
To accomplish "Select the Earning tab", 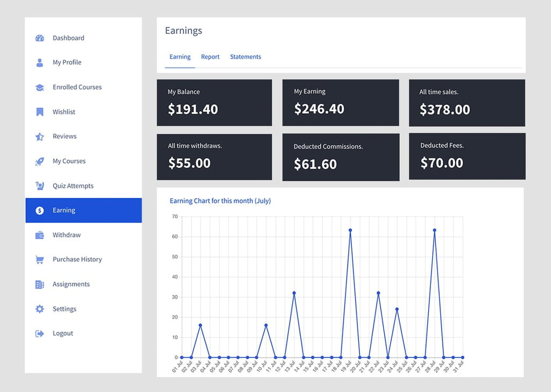I will coord(180,57).
